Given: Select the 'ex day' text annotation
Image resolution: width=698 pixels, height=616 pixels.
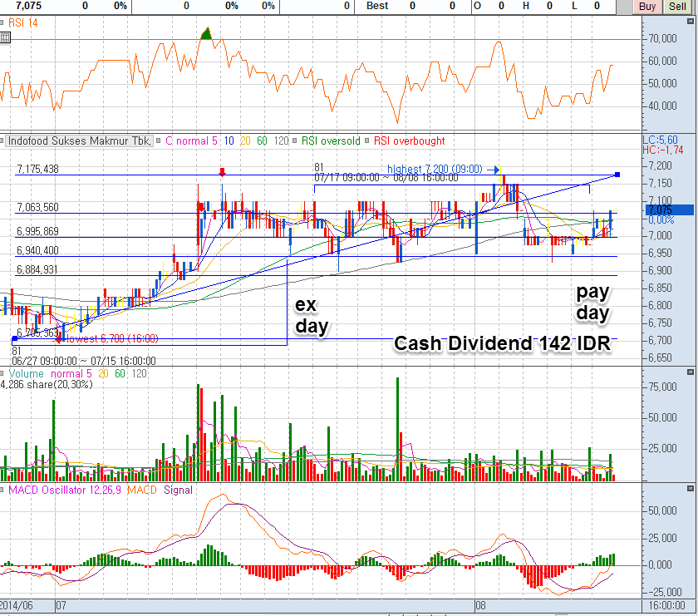Looking at the screenshot, I should click(x=312, y=316).
